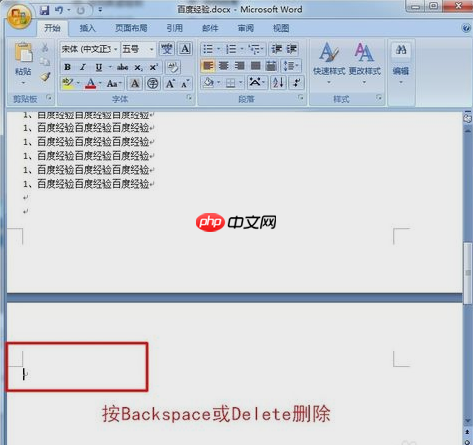Justify the text

255,66
